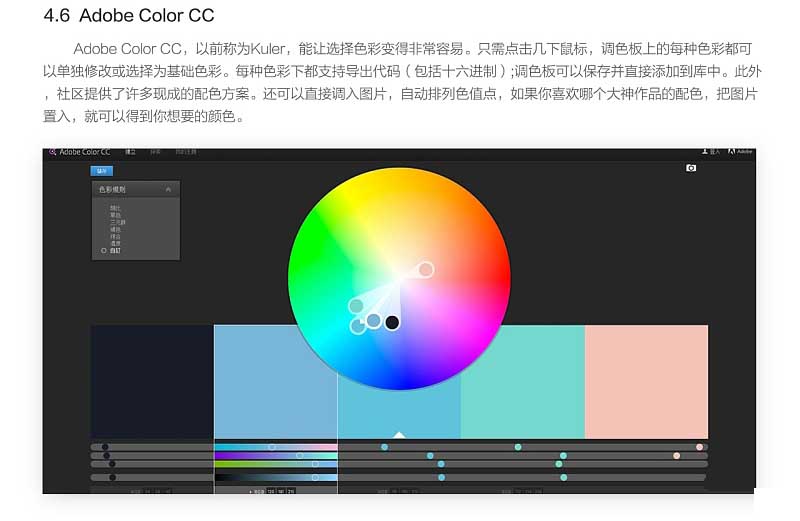The width and height of the screenshot is (800, 521).
Task: Click the Adobe logo link
Action: (x=740, y=152)
